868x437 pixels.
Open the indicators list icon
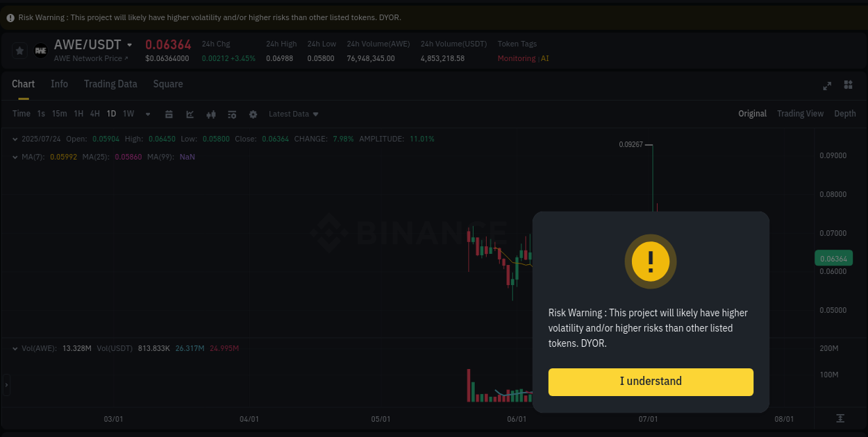[x=232, y=113]
